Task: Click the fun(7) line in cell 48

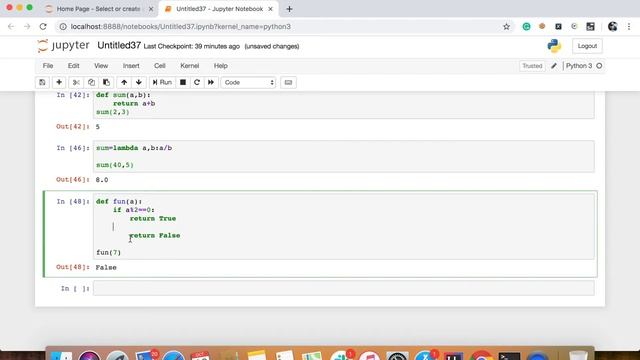Action: [x=109, y=252]
